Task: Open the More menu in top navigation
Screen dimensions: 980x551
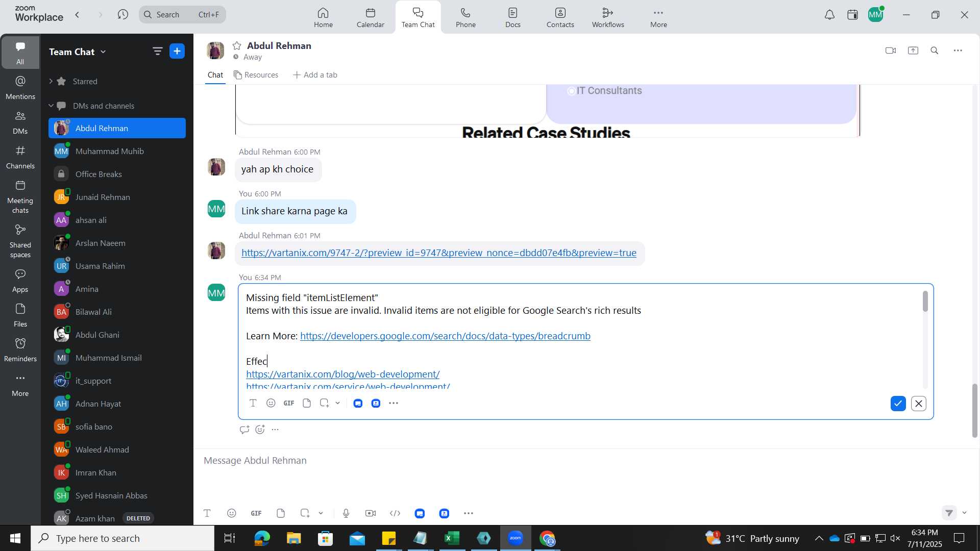Action: click(658, 17)
